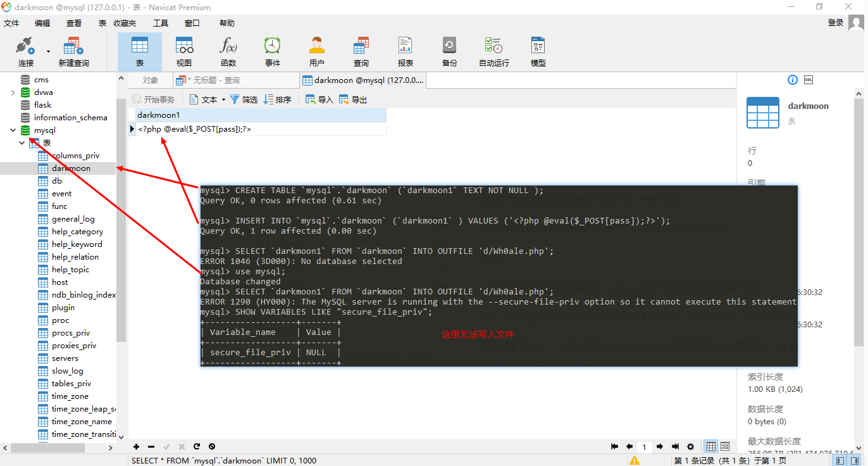
Task: Open the Backup (备份) toolbar icon
Action: pos(449,52)
